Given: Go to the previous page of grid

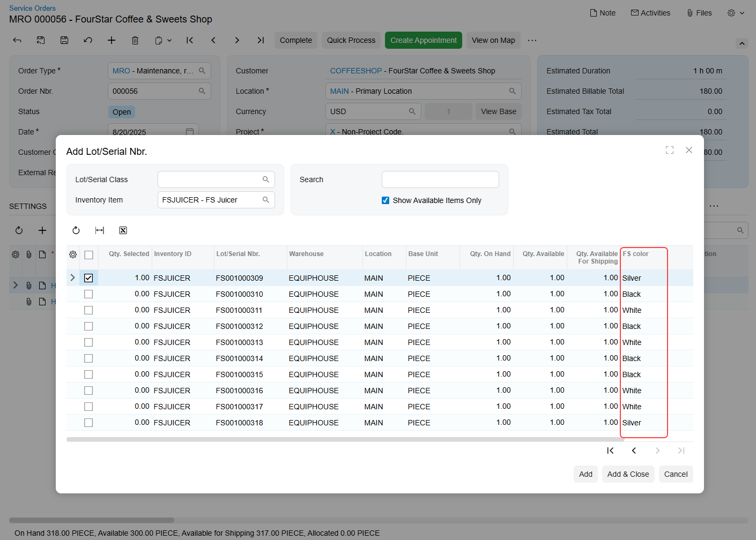Looking at the screenshot, I should pos(634,451).
